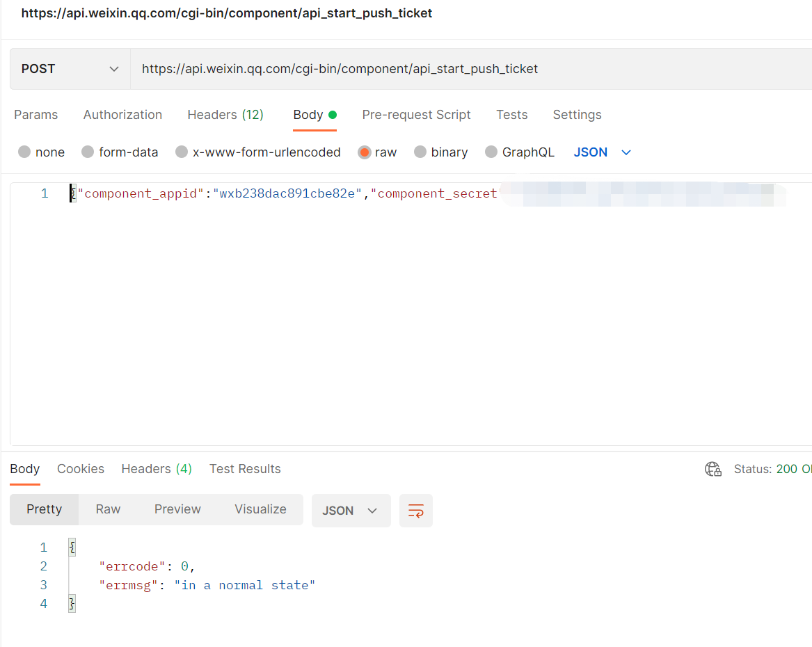Toggle the response line wrap icon

(x=416, y=511)
